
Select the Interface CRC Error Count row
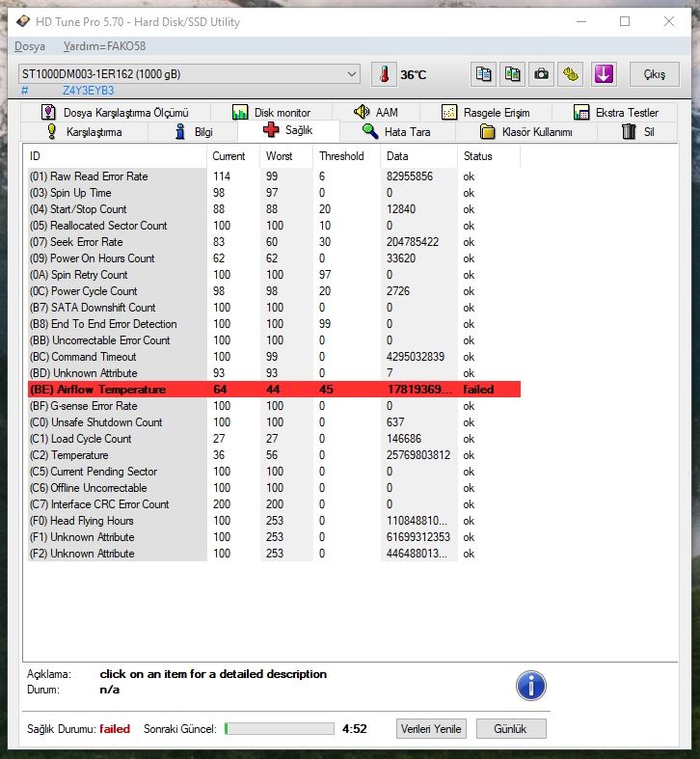274,504
